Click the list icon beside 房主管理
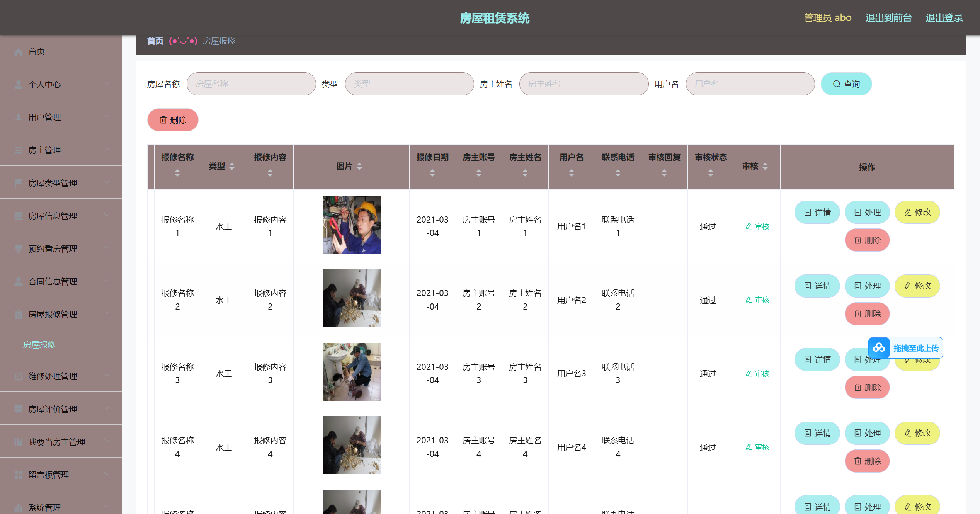Screen dimensions: 980x514 point(18,150)
